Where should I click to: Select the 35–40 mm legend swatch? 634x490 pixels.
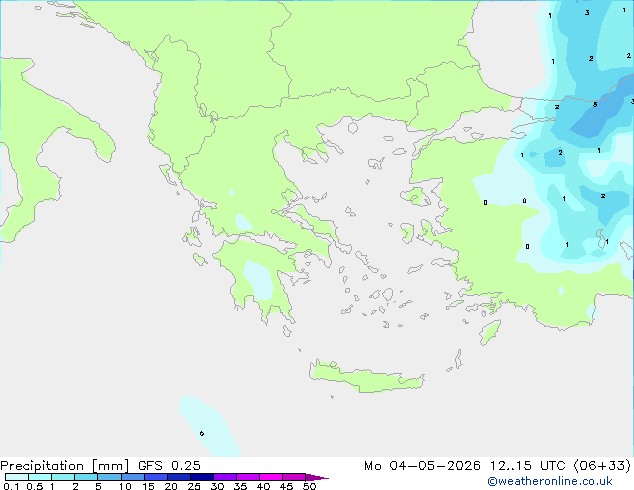pos(248,477)
